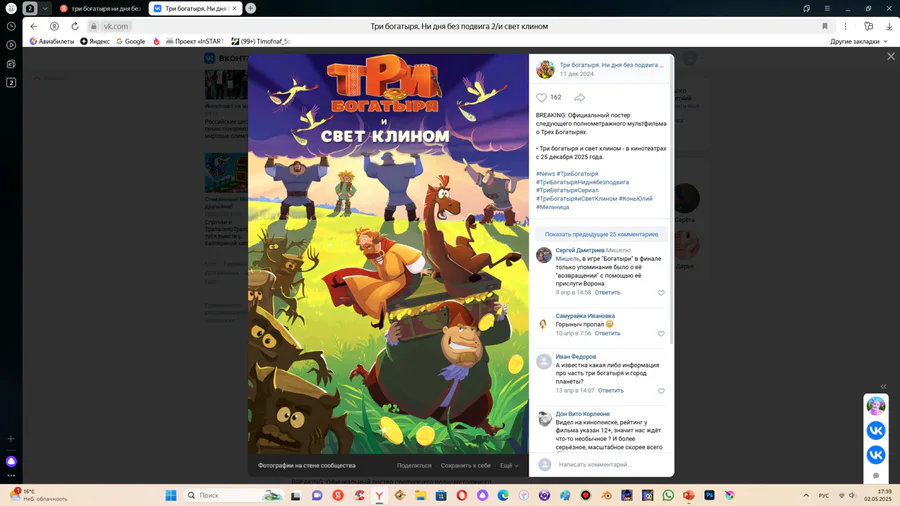Show hidden system tray icons
This screenshot has width=900, height=506.
[806, 495]
